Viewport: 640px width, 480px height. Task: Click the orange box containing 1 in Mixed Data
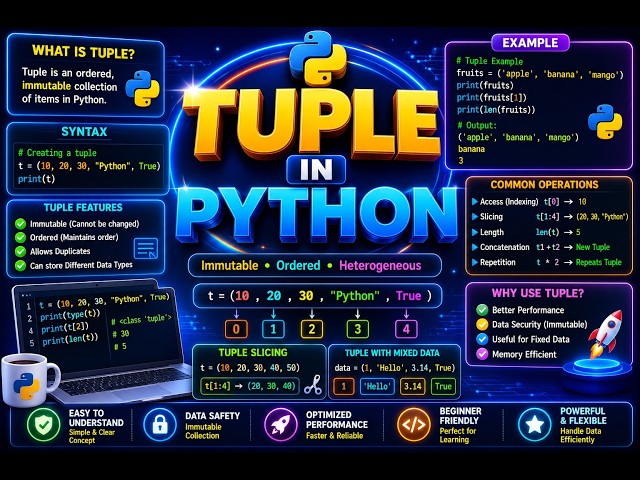344,386
